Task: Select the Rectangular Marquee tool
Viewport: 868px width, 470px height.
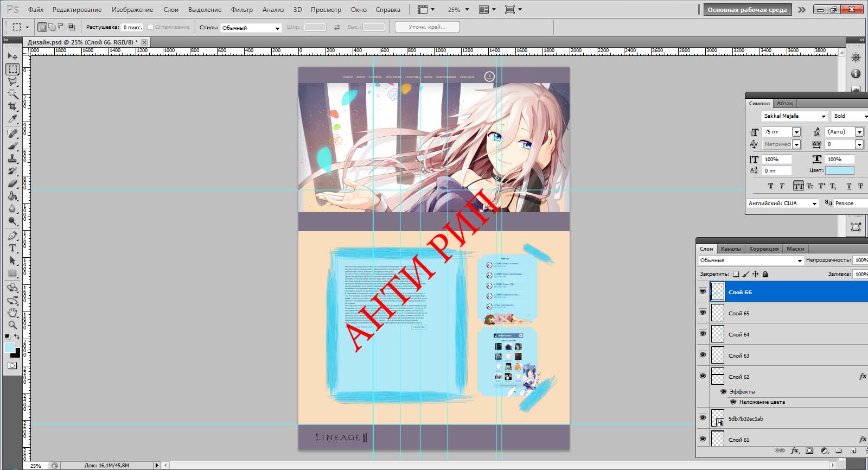Action: [12, 69]
